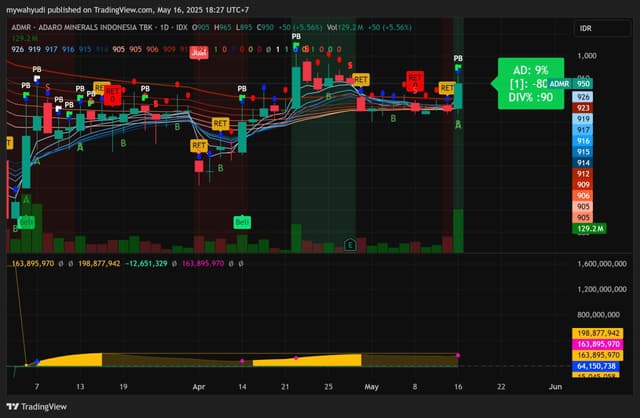Open the earnings 'E' marker on chart
The image size is (640, 418).
coord(350,244)
